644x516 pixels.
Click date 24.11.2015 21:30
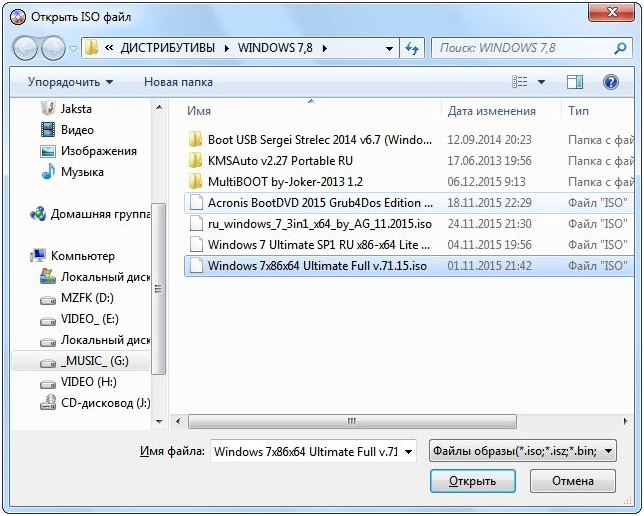pyautogui.click(x=489, y=224)
